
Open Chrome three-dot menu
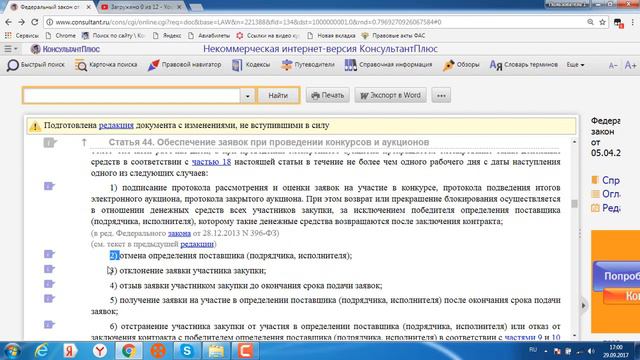[x=633, y=22]
